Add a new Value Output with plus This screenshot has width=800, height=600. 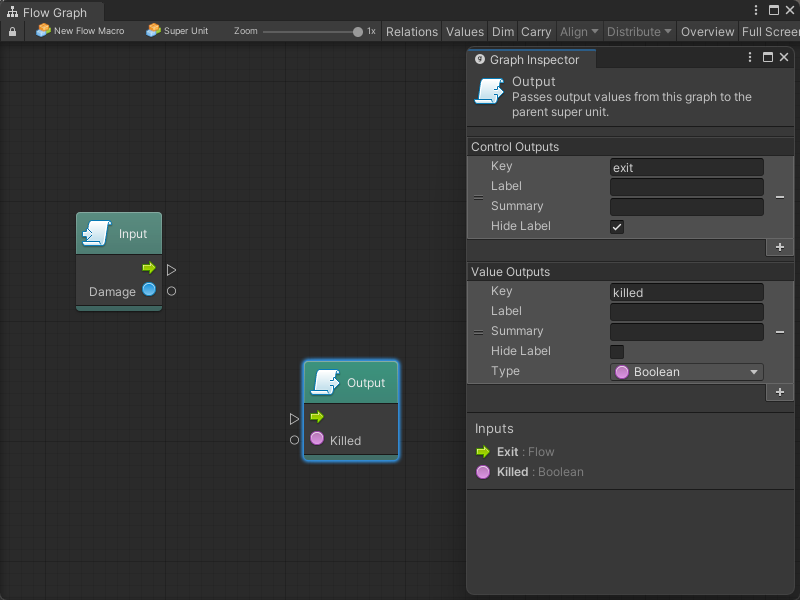point(780,392)
